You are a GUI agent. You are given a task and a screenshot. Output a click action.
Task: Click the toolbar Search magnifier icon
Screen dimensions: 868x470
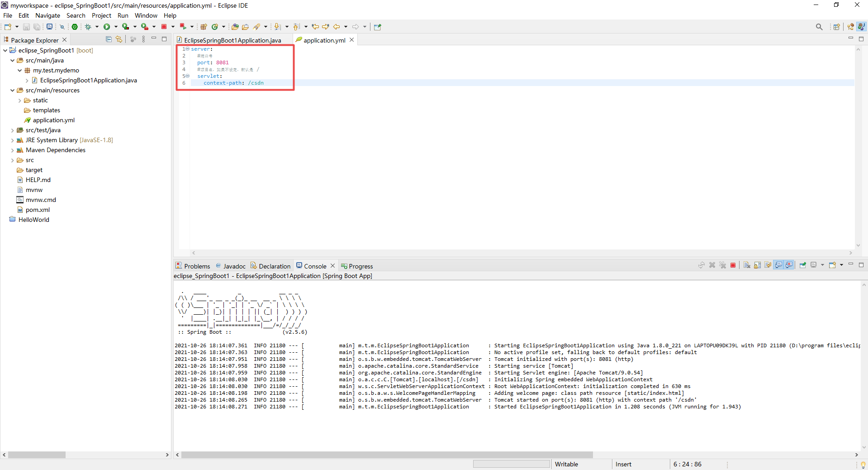point(819,27)
